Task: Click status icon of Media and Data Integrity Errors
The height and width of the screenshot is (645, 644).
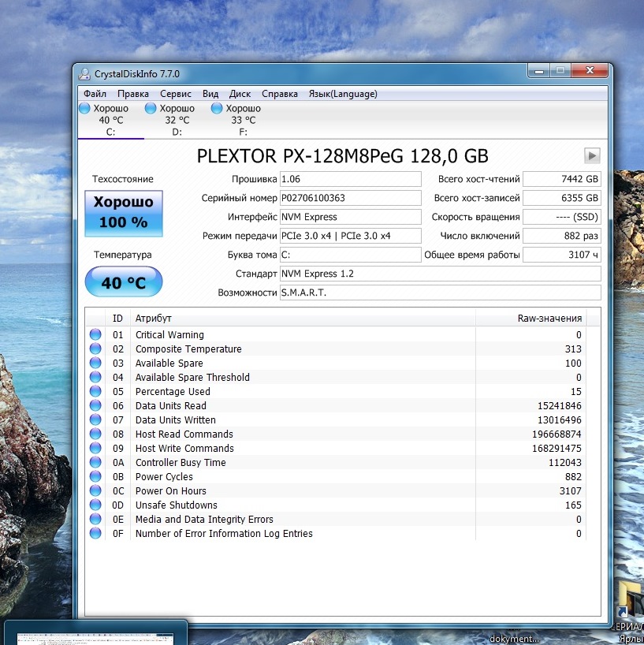Action: click(x=95, y=519)
